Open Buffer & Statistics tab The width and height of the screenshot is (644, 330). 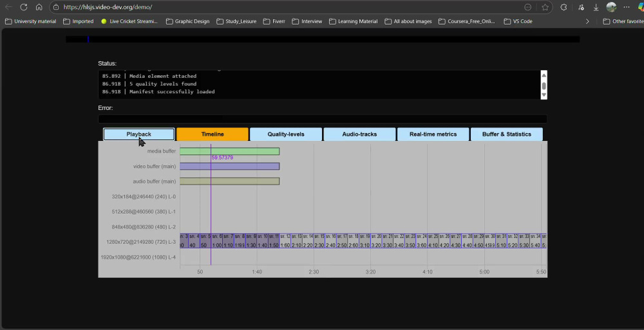[x=506, y=134]
